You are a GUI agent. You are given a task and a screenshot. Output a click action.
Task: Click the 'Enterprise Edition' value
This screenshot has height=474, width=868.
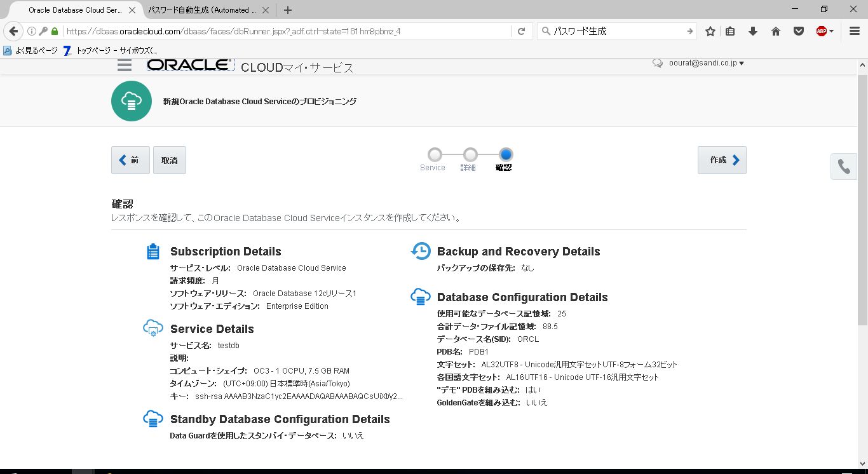click(297, 306)
